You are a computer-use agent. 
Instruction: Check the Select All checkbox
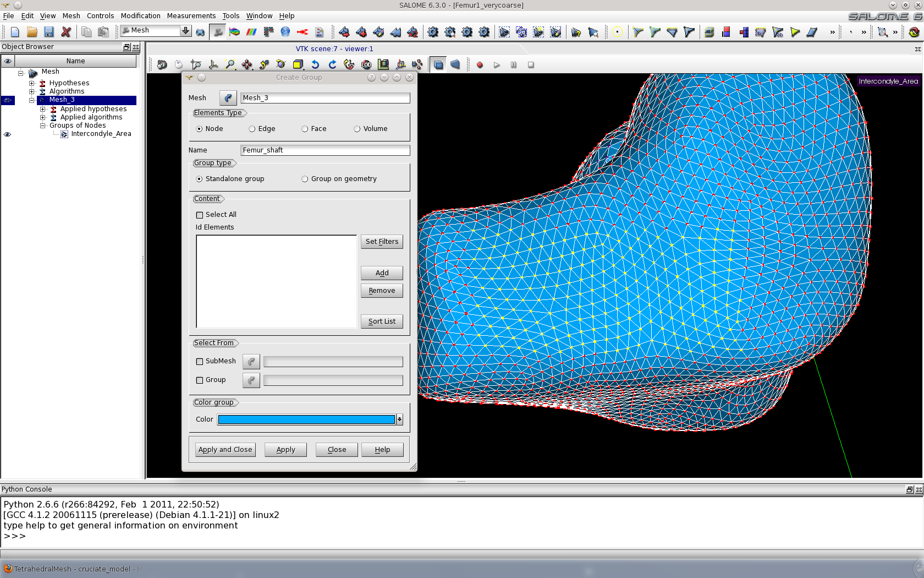(x=200, y=215)
